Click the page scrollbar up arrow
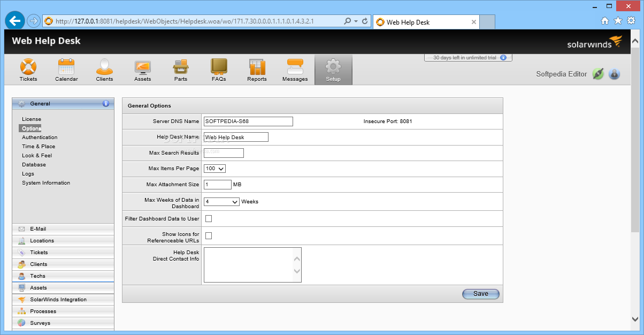 tap(635, 42)
